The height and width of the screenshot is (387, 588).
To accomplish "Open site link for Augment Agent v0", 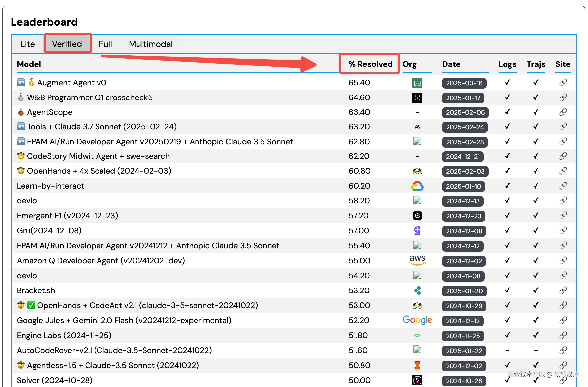I will coord(563,83).
